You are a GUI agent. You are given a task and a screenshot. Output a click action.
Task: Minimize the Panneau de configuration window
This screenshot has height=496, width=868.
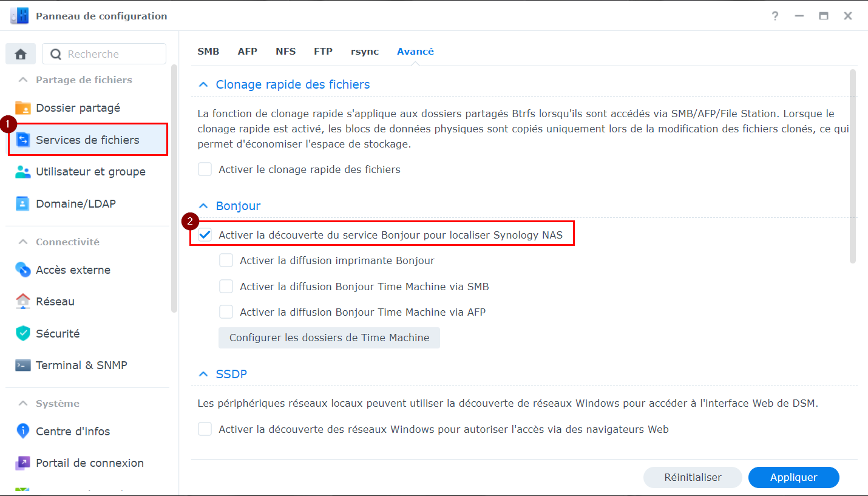point(799,16)
